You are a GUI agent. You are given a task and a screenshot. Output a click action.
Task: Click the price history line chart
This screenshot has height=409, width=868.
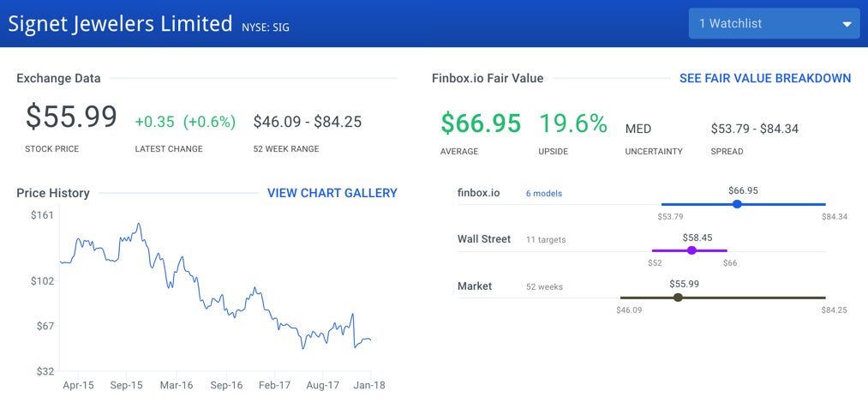(x=215, y=288)
